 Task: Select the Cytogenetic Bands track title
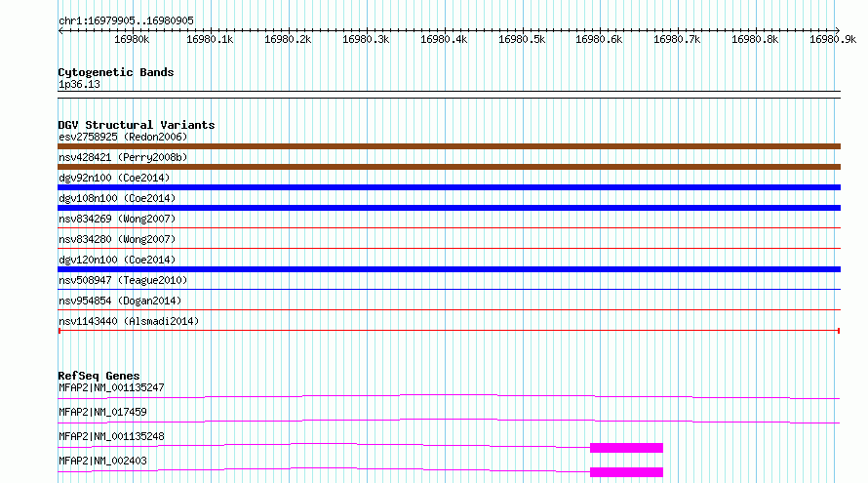tap(116, 72)
